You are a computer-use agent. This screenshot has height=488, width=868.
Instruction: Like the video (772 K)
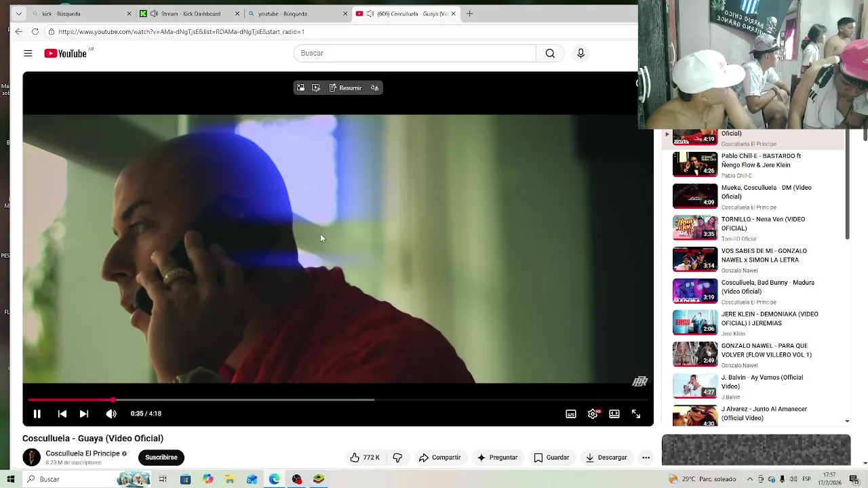(365, 457)
